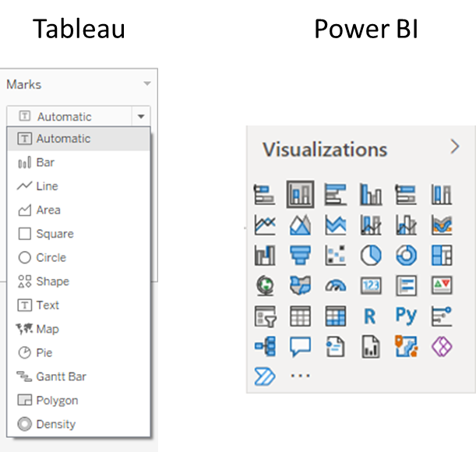Viewport: 476px width, 452px height.
Task: Add a treemap visual
Action: (442, 255)
